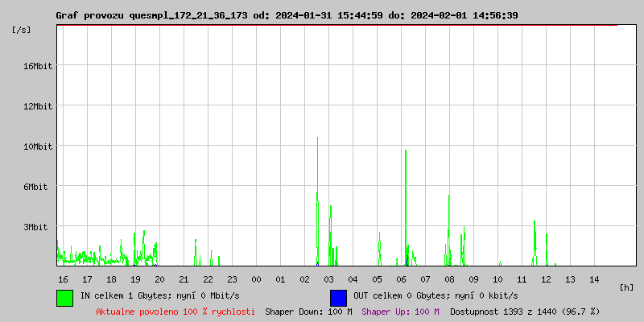Click the green IN legend swatch

point(64,297)
